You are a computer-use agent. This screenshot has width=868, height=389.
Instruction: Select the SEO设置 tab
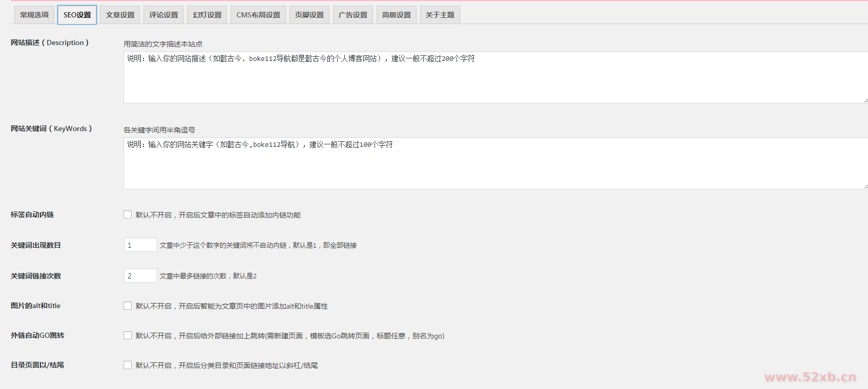(77, 15)
